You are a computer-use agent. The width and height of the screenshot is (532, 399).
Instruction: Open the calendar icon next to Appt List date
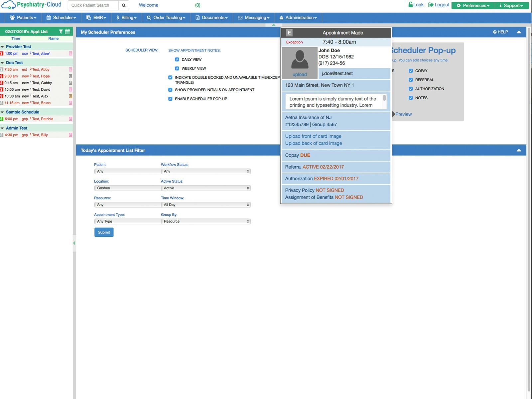(68, 31)
